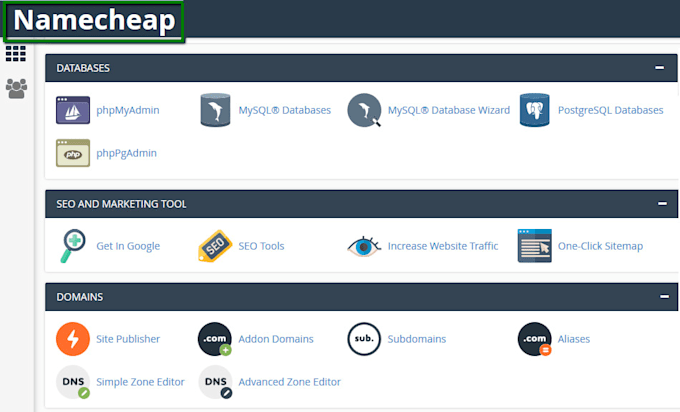Collapse the SEO and Marketing Tool section
Screen dimensions: 680x412
(662, 203)
